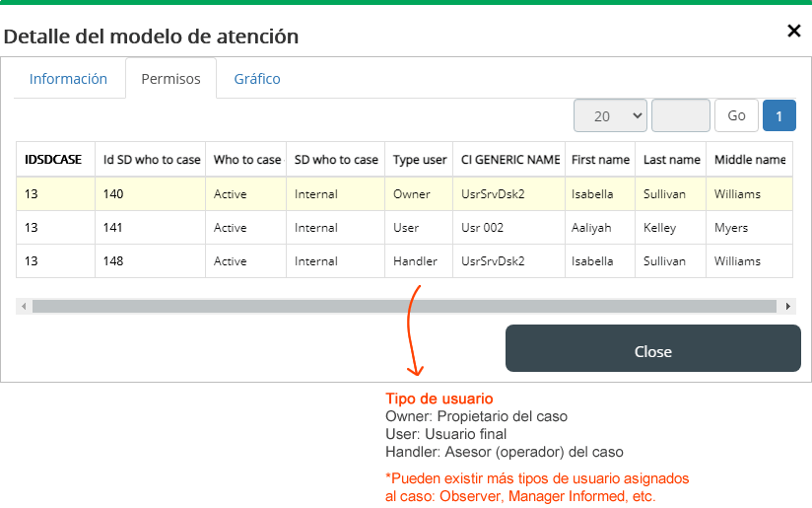Click the CI GENERIC NAME column header

509,160
